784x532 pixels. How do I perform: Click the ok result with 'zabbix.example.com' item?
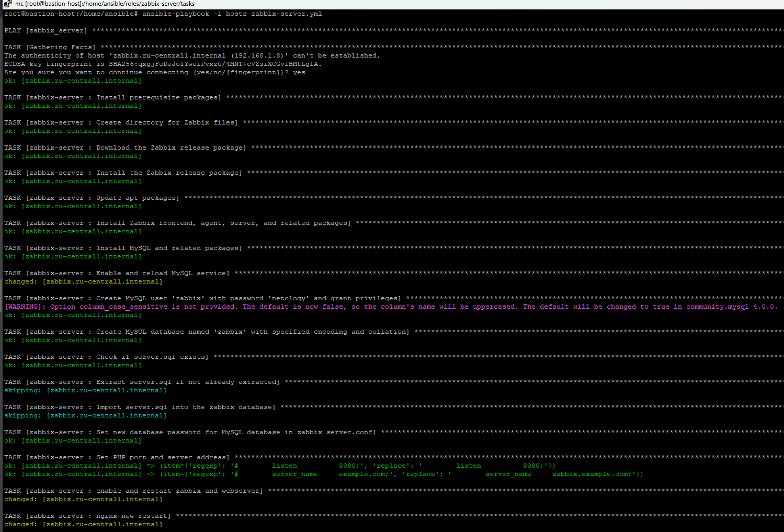click(x=324, y=474)
